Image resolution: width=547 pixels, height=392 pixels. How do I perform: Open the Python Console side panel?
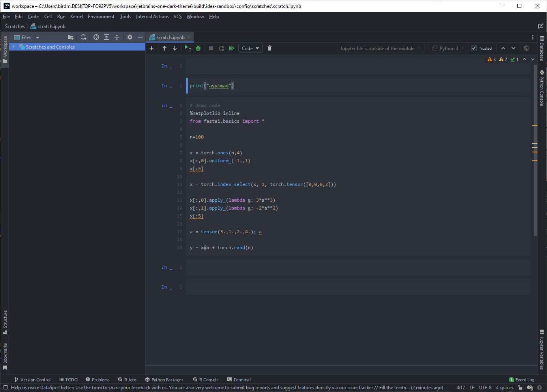click(542, 88)
